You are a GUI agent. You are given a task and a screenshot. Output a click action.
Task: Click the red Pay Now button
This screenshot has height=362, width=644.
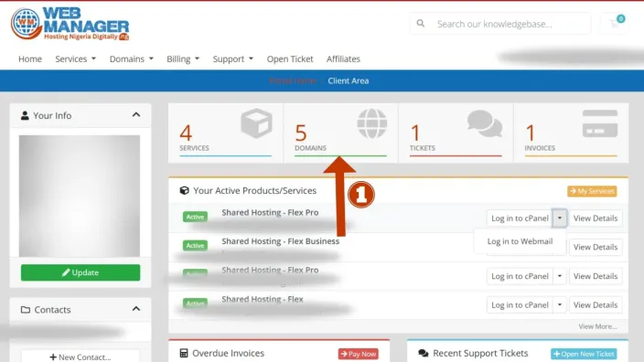[359, 354]
